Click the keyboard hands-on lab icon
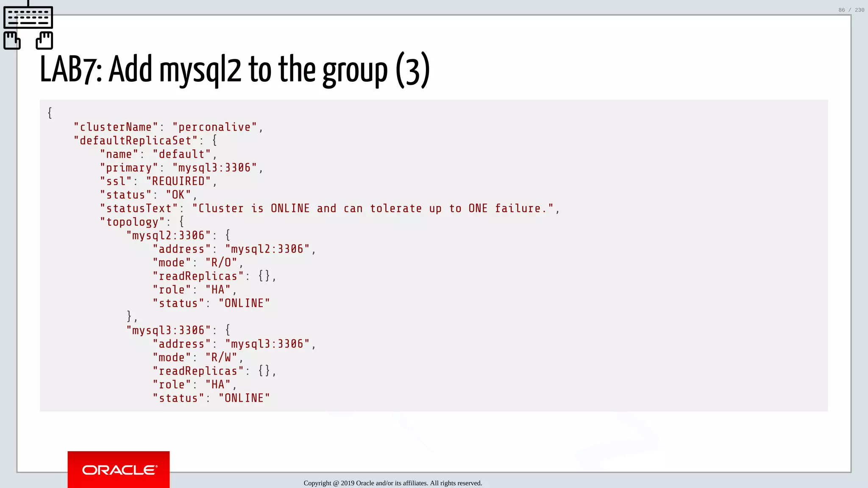 tap(28, 25)
